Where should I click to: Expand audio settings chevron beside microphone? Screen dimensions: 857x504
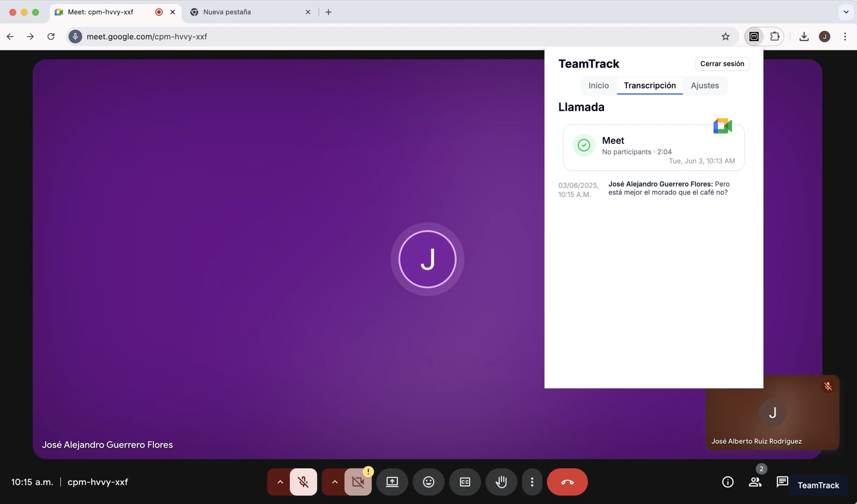click(x=280, y=482)
